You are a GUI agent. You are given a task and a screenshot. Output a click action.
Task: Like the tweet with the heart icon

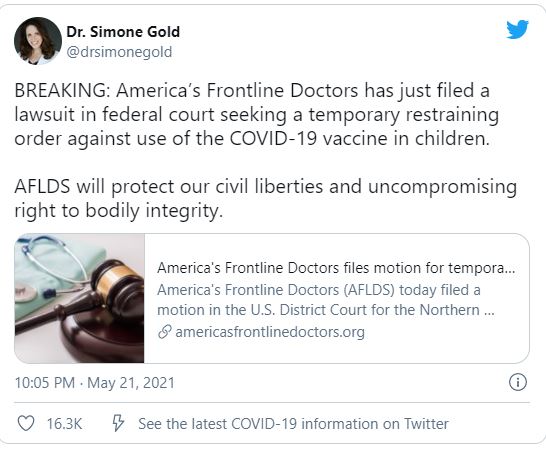(26, 423)
